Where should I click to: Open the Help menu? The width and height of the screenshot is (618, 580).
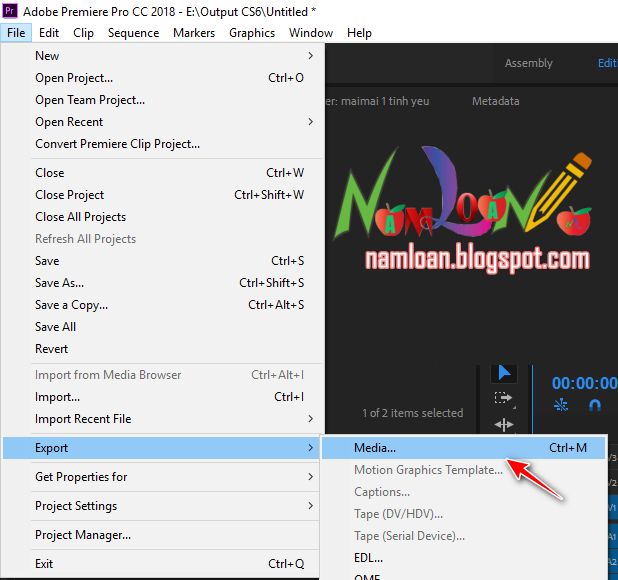click(x=359, y=33)
